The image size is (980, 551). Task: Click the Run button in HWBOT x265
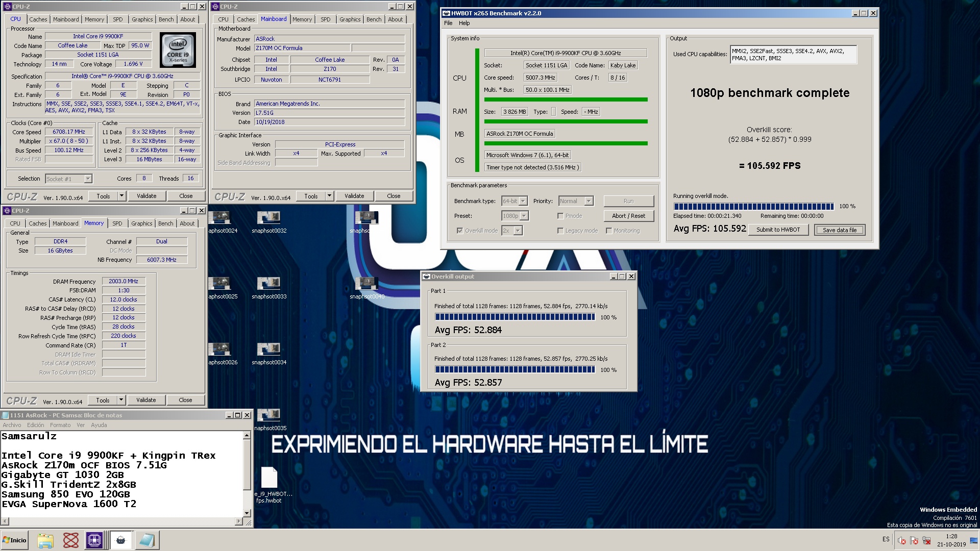click(628, 202)
